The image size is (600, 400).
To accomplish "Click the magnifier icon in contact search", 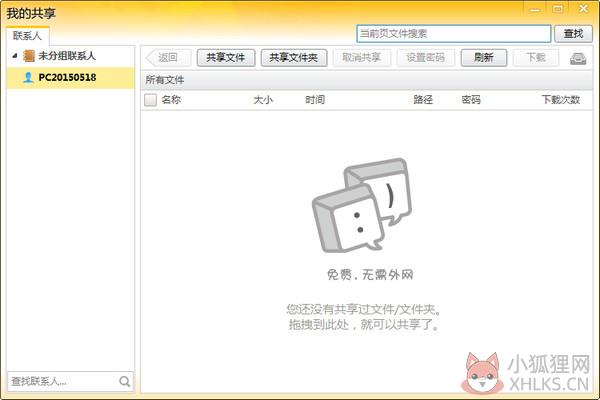I will pos(124,381).
